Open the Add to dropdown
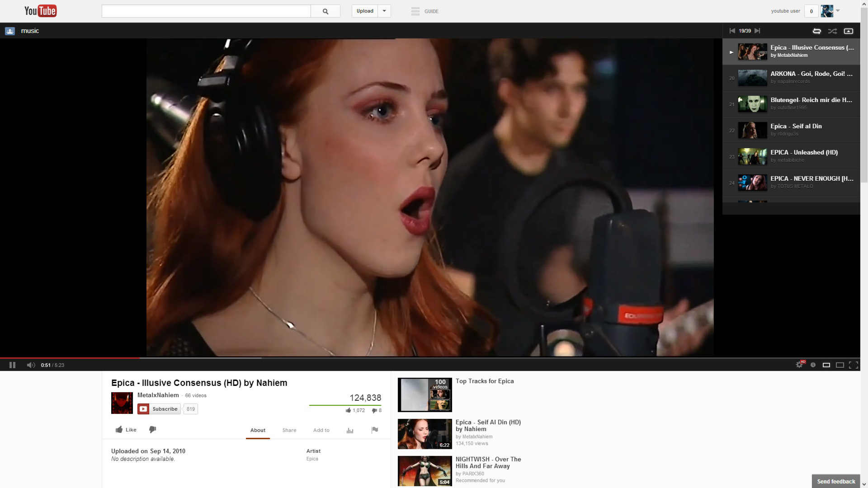The width and height of the screenshot is (868, 488). (321, 430)
